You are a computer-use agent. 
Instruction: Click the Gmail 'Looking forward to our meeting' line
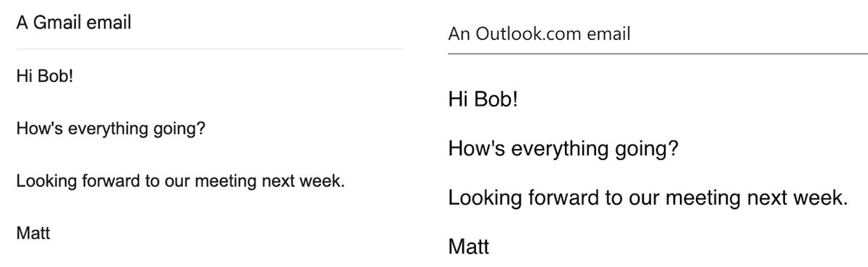(180, 181)
